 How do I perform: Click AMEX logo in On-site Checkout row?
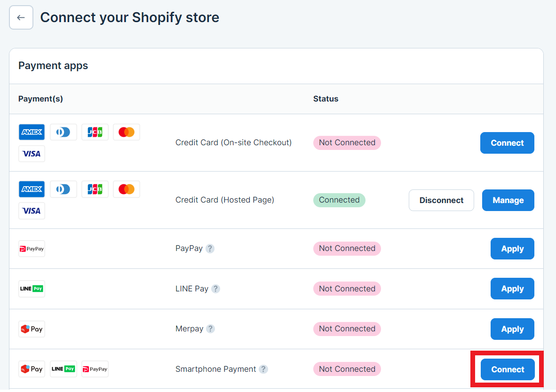pos(32,132)
